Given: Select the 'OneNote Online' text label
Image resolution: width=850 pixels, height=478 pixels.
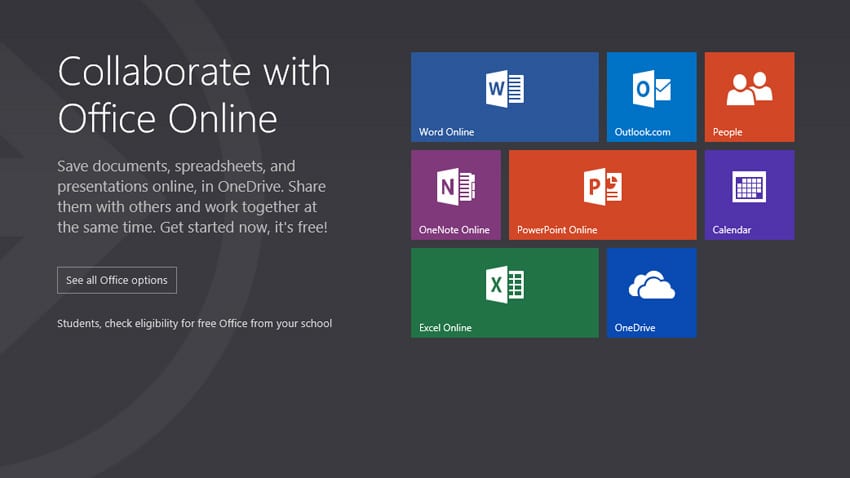Looking at the screenshot, I should tap(454, 230).
